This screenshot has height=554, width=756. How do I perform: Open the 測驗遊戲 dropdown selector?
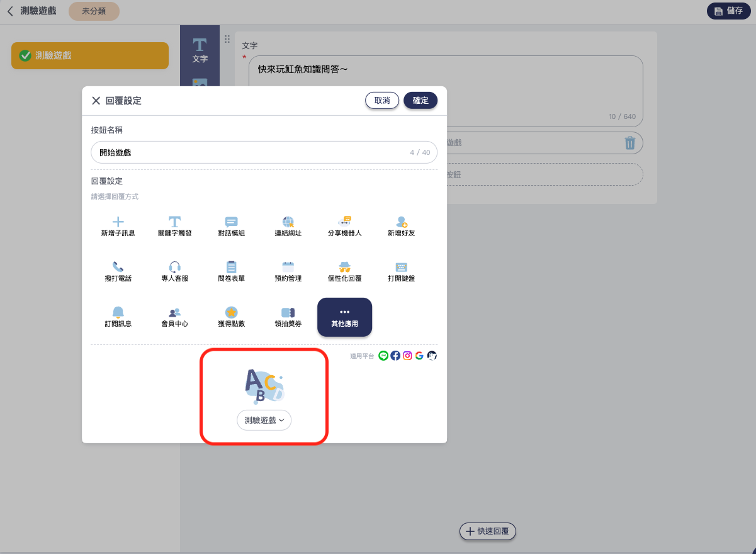pyautogui.click(x=264, y=420)
